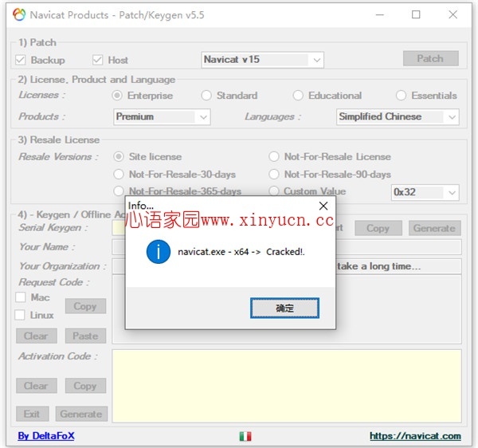Click Copy button next to Serial Keygen
The height and width of the screenshot is (448, 478).
(378, 228)
